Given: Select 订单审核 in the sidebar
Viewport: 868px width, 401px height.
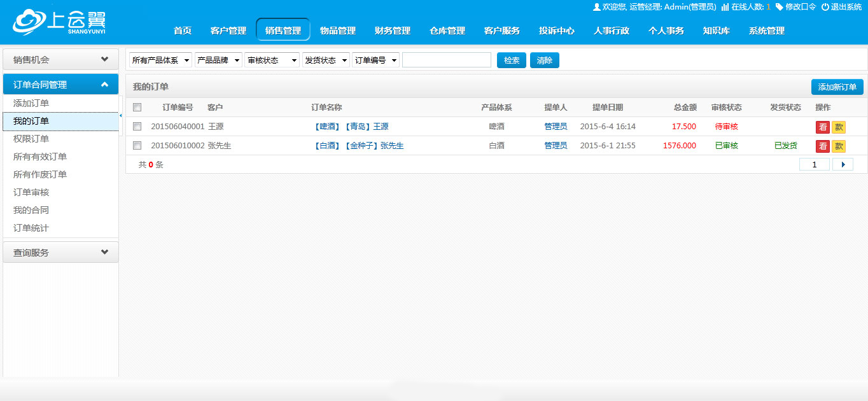Looking at the screenshot, I should pos(31,192).
